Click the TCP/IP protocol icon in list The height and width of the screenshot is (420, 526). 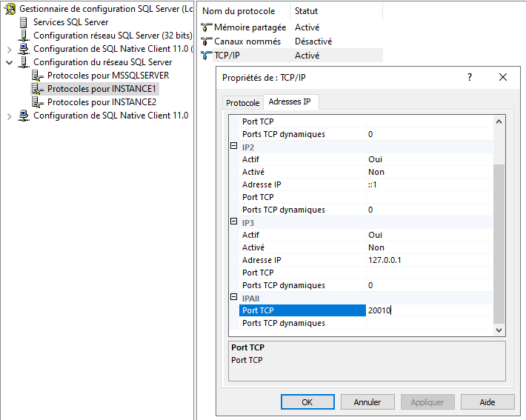(207, 55)
